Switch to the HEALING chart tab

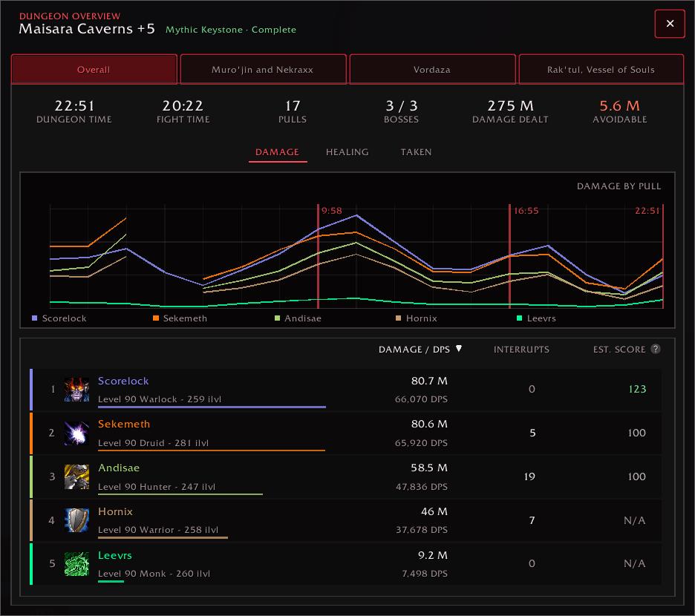(347, 152)
